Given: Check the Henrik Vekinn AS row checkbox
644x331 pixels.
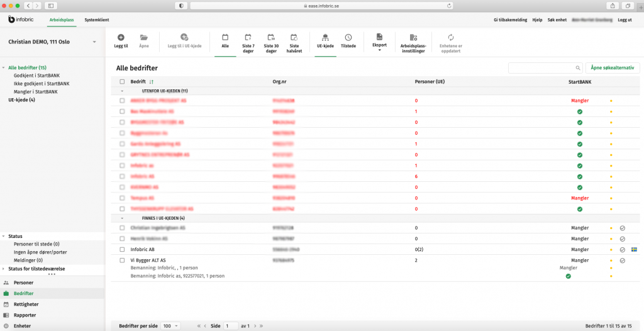Looking at the screenshot, I should point(122,238).
